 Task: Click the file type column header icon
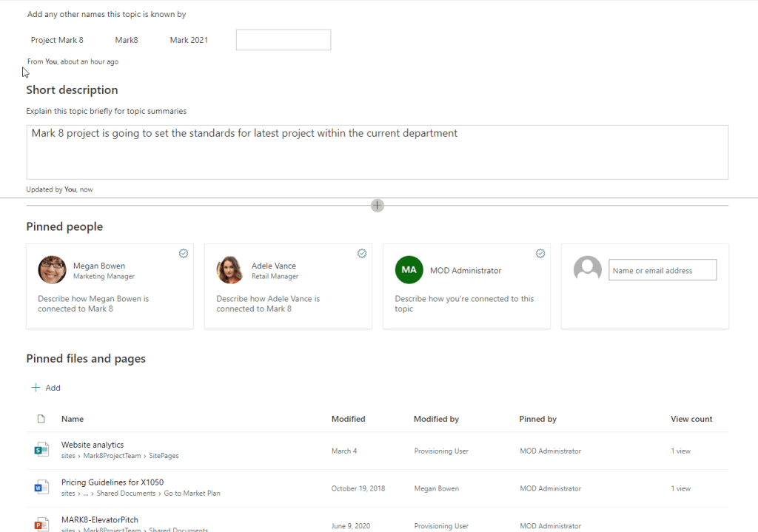[x=41, y=419]
